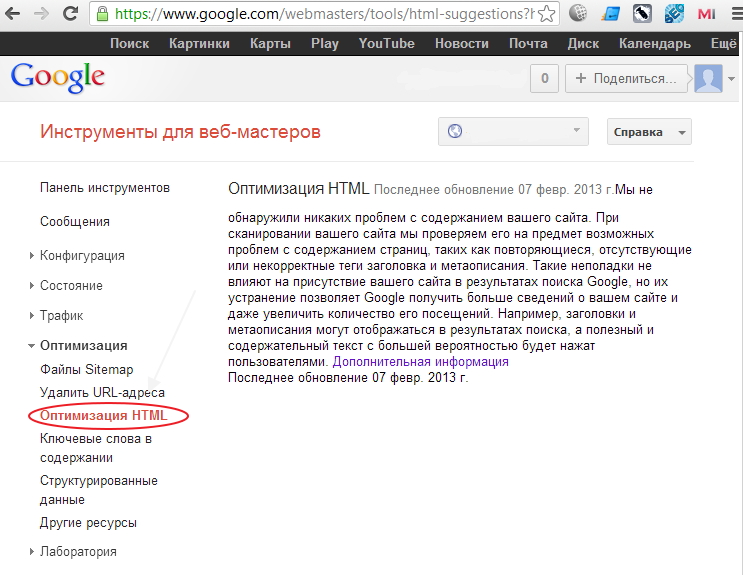The image size is (743, 575).
Task: Open Поиск in the top bar
Action: [129, 44]
